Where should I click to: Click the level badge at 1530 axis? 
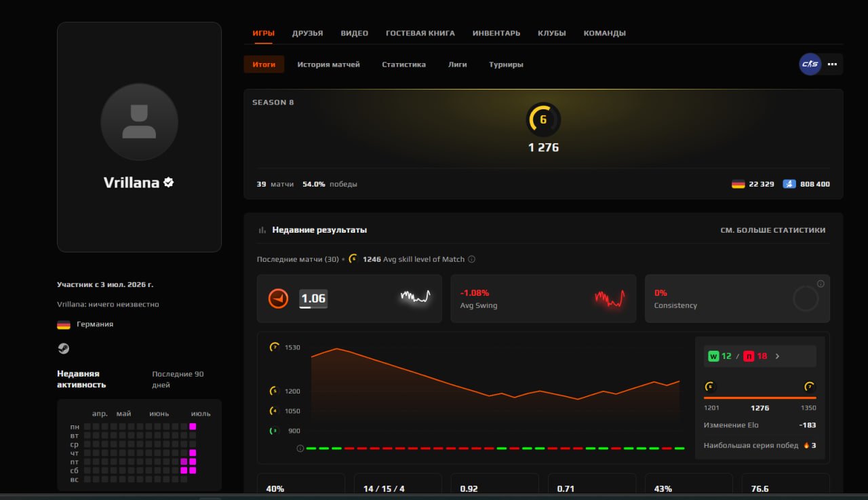[x=274, y=347]
